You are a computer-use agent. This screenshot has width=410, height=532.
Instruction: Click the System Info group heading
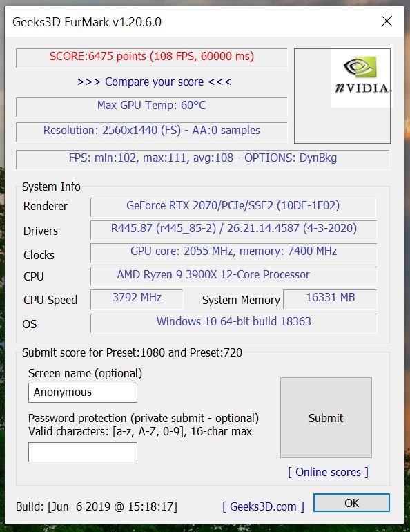point(51,187)
